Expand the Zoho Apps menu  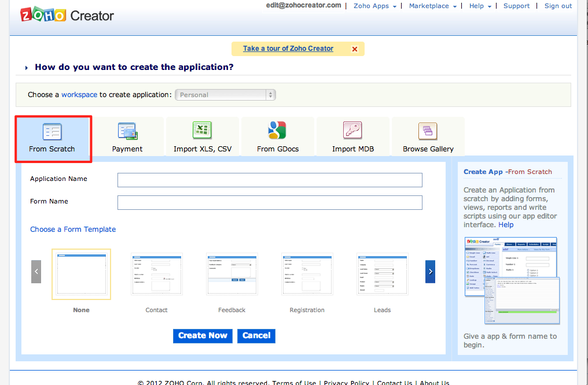pos(375,6)
